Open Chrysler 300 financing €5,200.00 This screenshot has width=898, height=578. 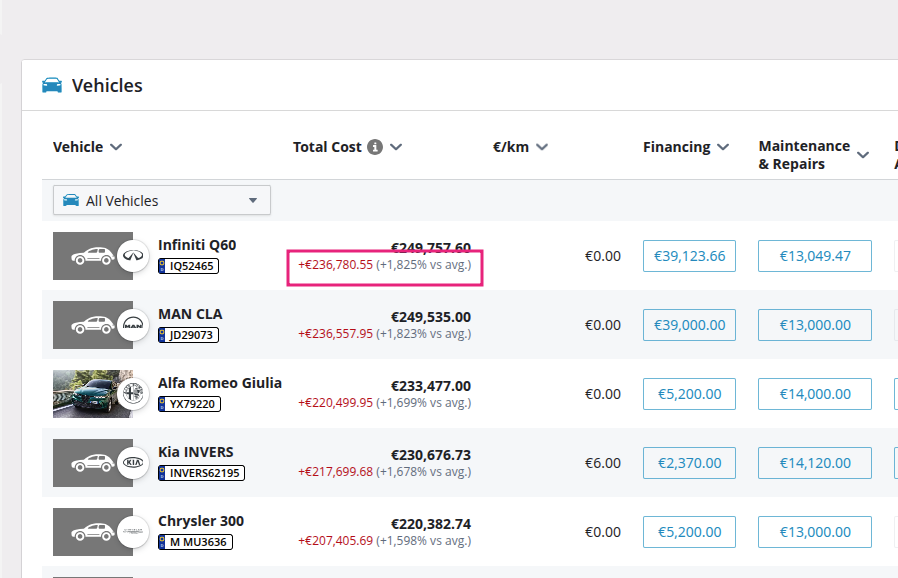click(689, 532)
